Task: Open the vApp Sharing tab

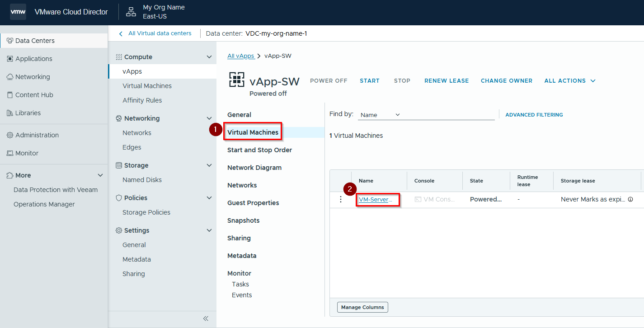Action: point(239,238)
